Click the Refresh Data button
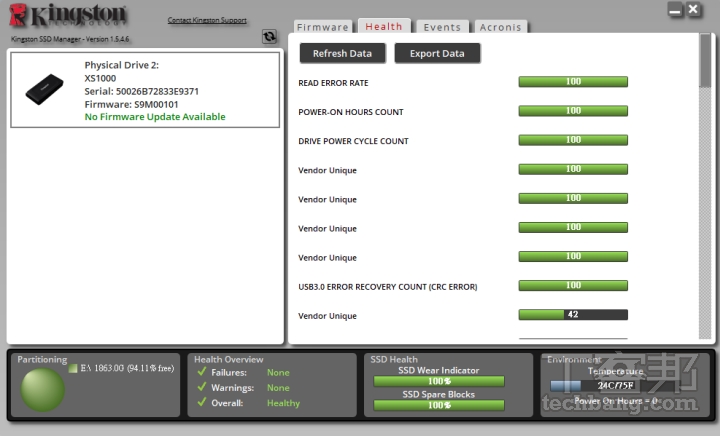Image resolution: width=720 pixels, height=436 pixels. coord(343,53)
